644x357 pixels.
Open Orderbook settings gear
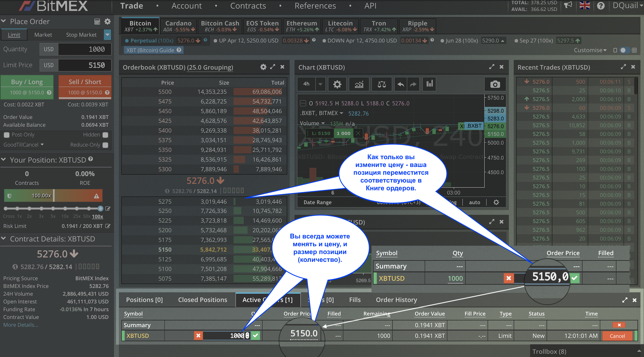(263, 67)
